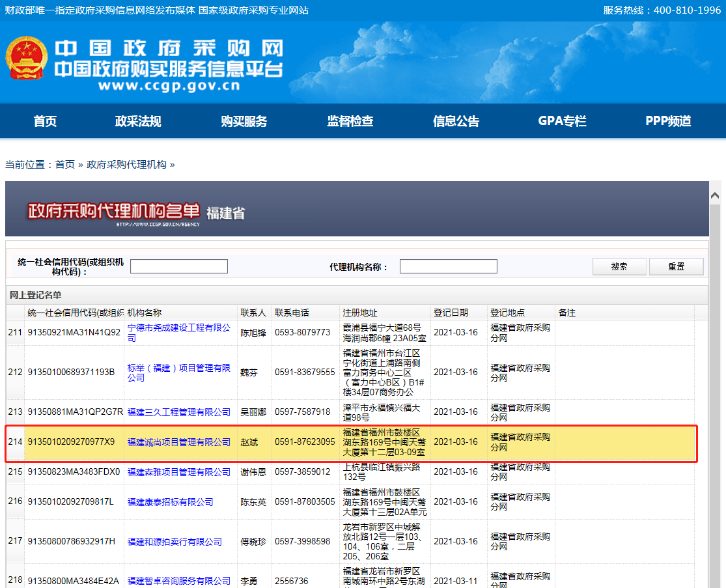726x588 pixels.
Task: Select credit code 91350800786932917H
Action: point(72,541)
